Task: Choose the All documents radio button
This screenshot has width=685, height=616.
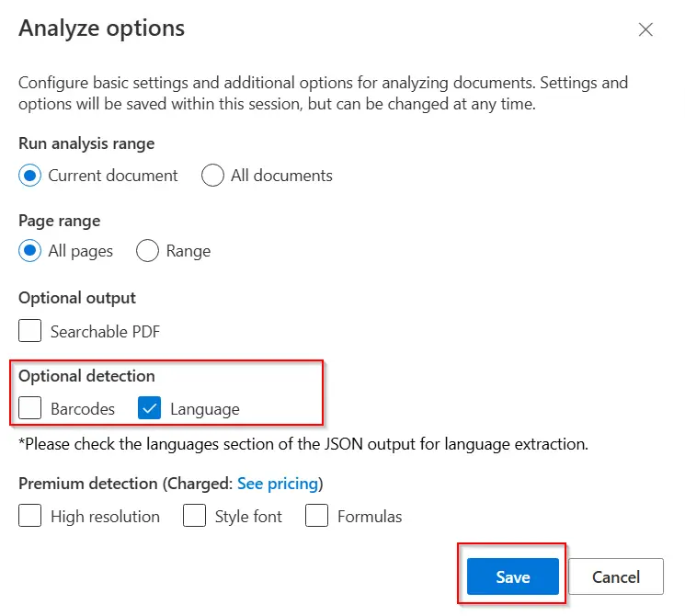Action: [212, 176]
